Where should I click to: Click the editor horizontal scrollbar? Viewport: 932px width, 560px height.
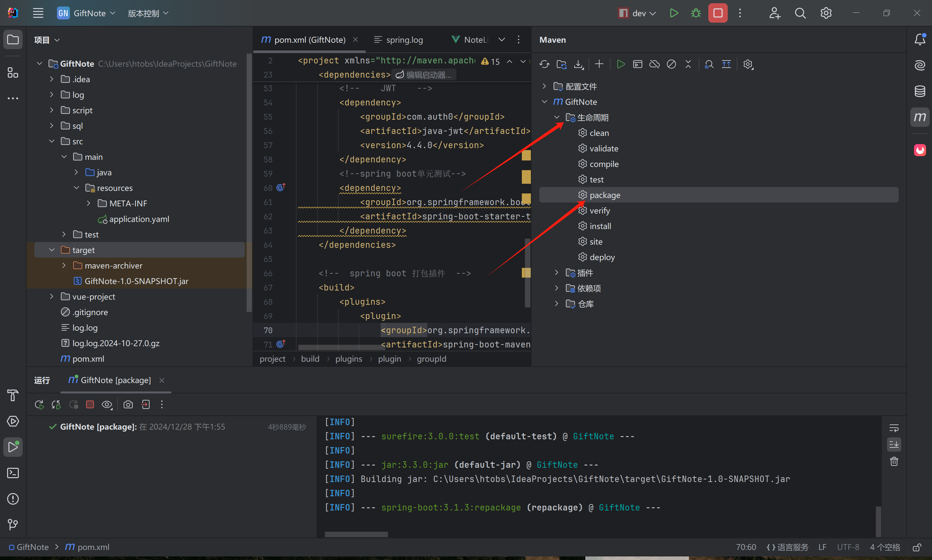341,347
